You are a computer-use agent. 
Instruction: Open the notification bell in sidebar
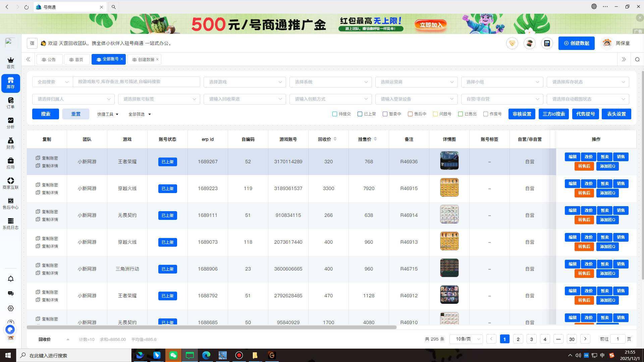[x=10, y=279]
